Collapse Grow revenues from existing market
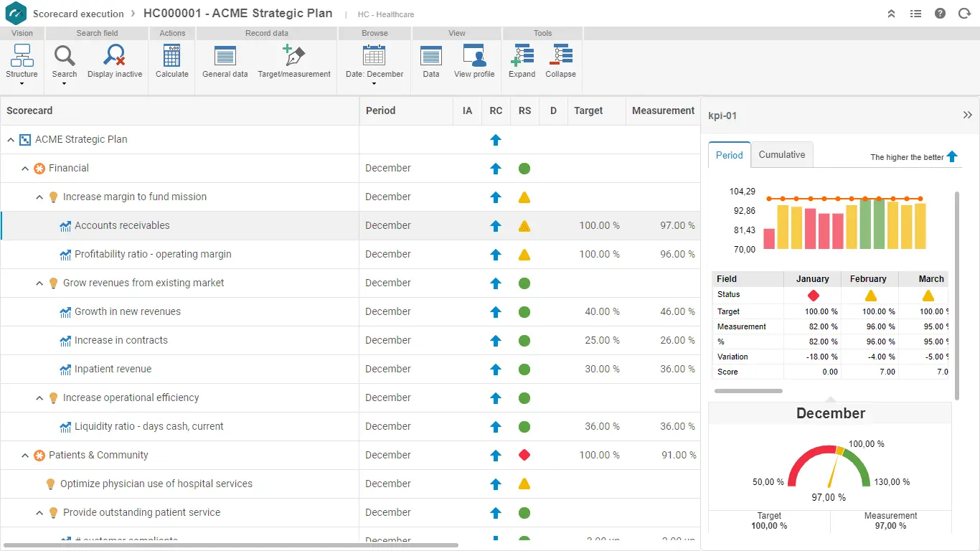The image size is (980, 551). (x=39, y=283)
